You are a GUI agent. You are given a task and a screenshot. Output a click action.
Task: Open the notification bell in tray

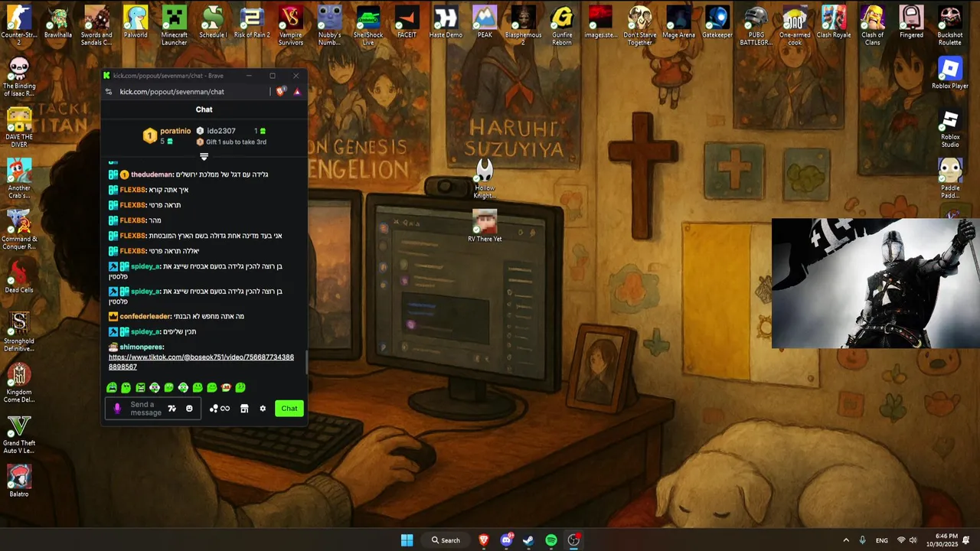click(966, 540)
